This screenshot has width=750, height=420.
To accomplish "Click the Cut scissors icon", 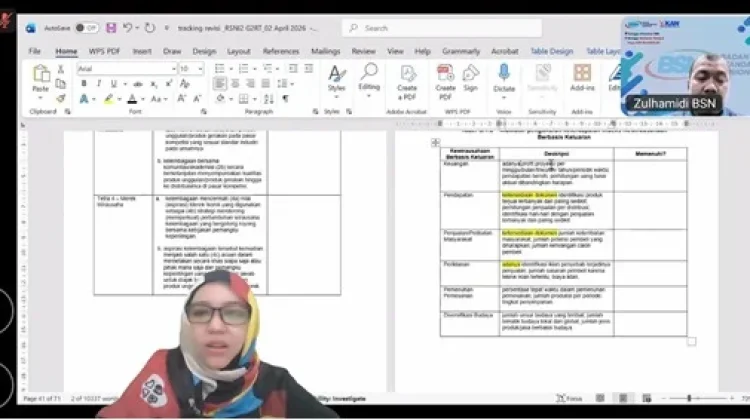I will click(61, 69).
